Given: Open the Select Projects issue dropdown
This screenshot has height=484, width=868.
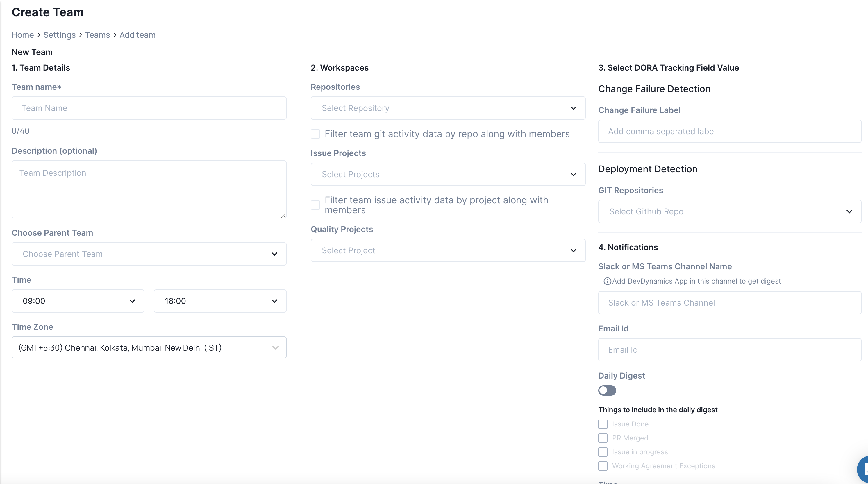Looking at the screenshot, I should 448,175.
